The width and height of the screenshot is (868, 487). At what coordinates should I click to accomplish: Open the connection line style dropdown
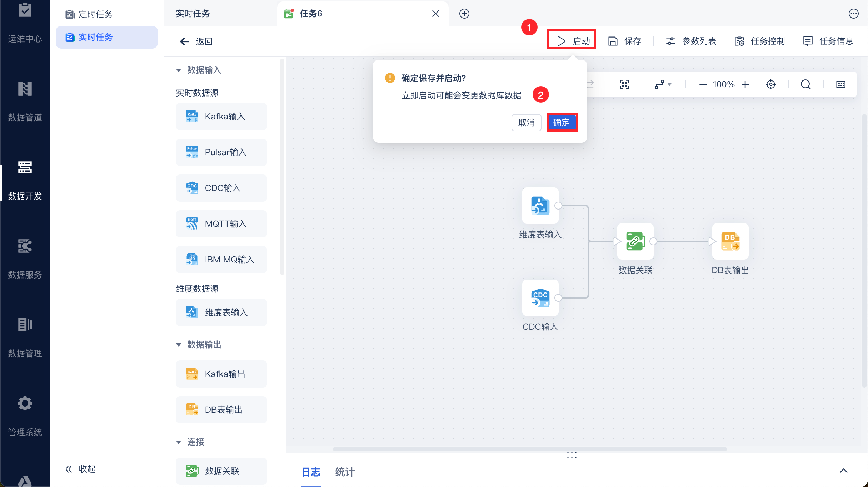(x=663, y=84)
